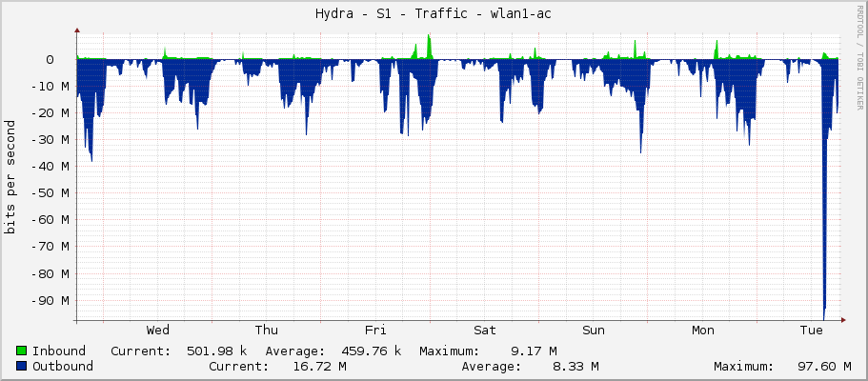Click the blue Outbound legend swatch
The width and height of the screenshot is (868, 381).
[x=22, y=366]
